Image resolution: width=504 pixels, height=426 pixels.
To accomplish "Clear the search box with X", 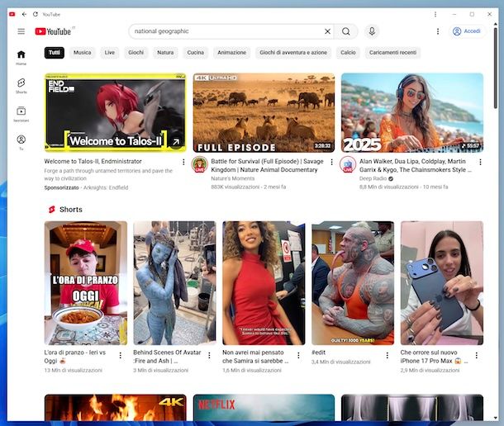I will click(x=327, y=31).
